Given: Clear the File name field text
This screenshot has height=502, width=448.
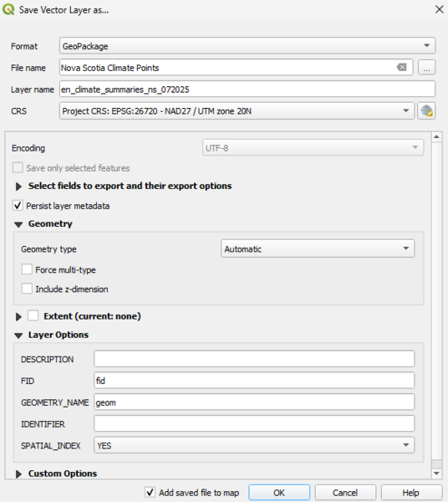Looking at the screenshot, I should pyautogui.click(x=402, y=67).
